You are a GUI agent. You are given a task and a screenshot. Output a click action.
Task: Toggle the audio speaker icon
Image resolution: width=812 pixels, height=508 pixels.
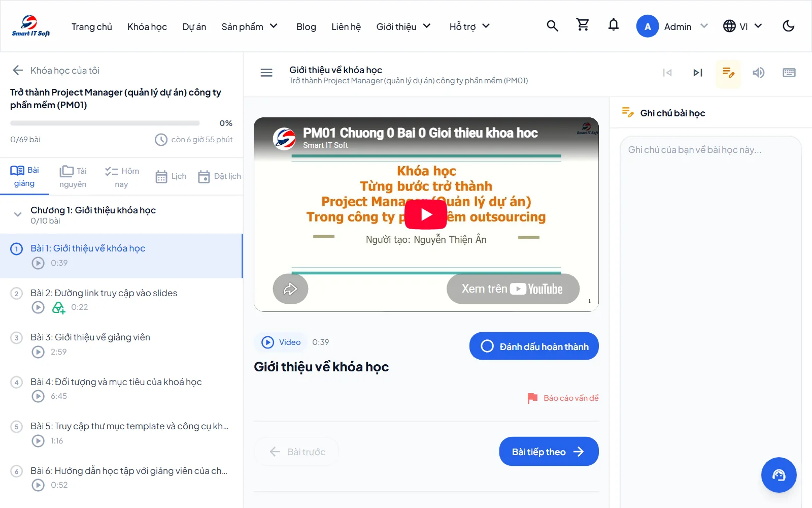pos(759,73)
